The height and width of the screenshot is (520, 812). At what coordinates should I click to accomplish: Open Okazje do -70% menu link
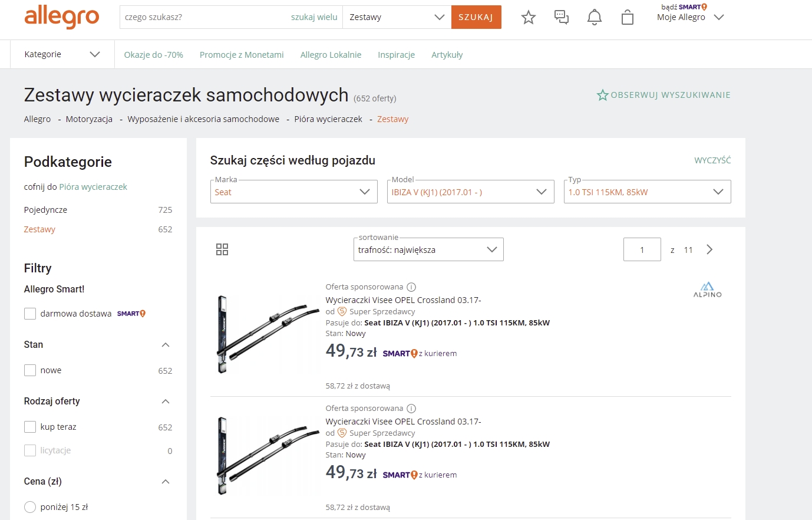pos(153,55)
